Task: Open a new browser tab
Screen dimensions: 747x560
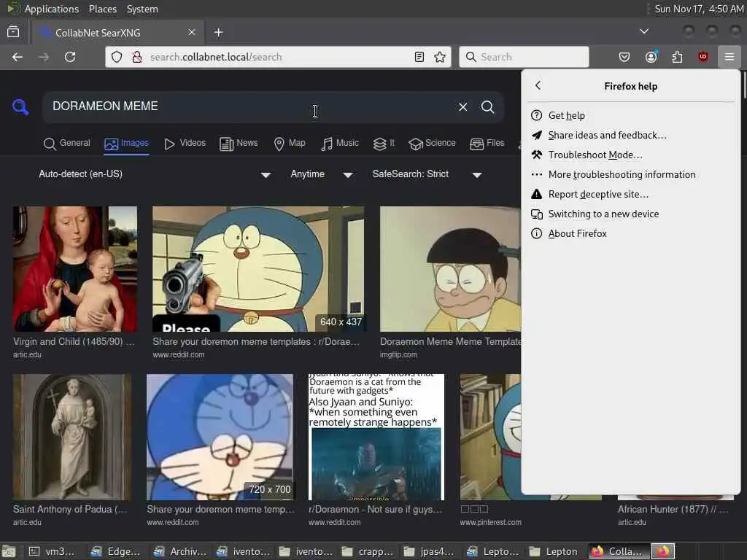Action: point(218,32)
